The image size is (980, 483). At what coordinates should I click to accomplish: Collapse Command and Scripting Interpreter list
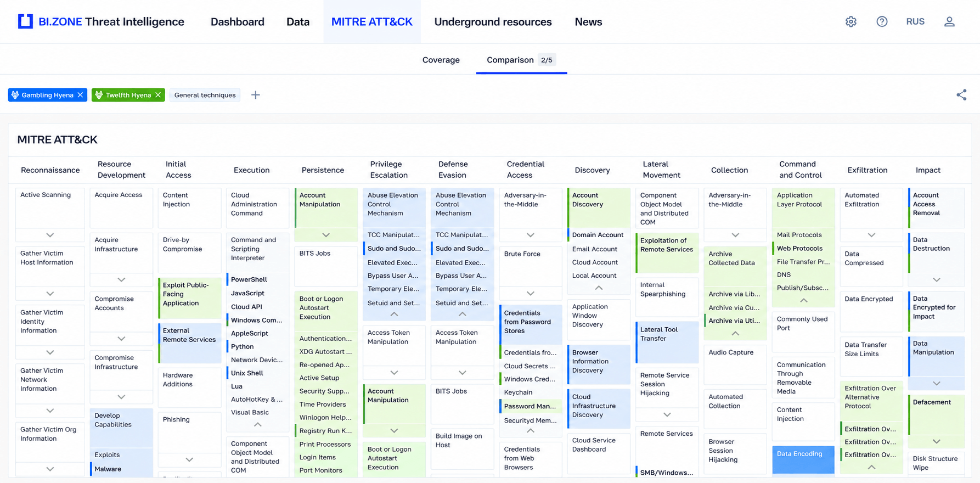click(x=257, y=425)
